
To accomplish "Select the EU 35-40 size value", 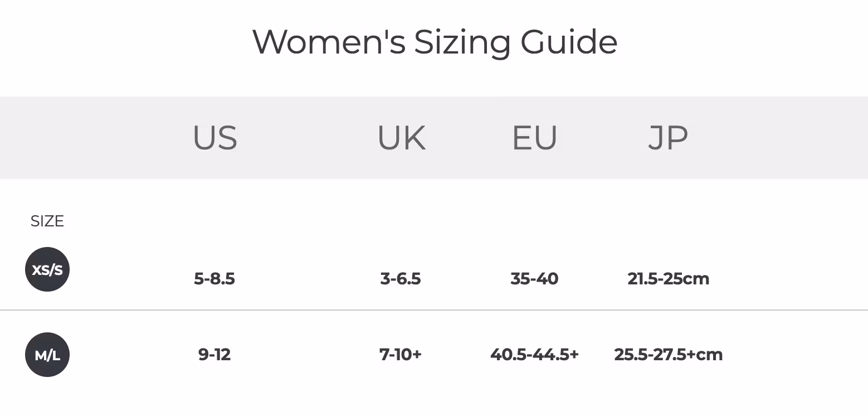I will point(534,279).
